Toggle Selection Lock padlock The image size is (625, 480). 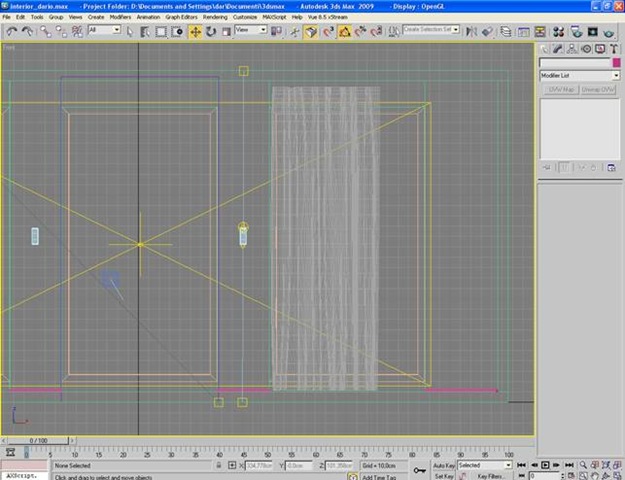219,465
